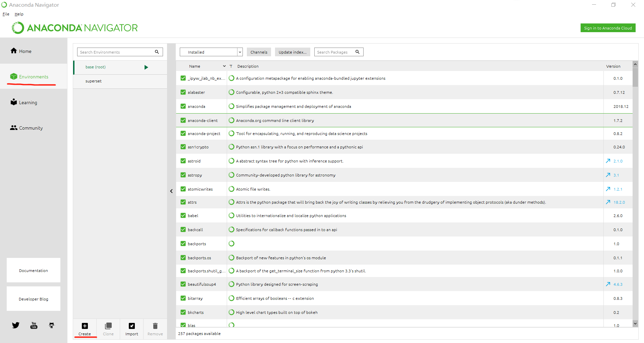Click the package type icon for babel
Screen dimensions: 644x343
click(x=231, y=215)
